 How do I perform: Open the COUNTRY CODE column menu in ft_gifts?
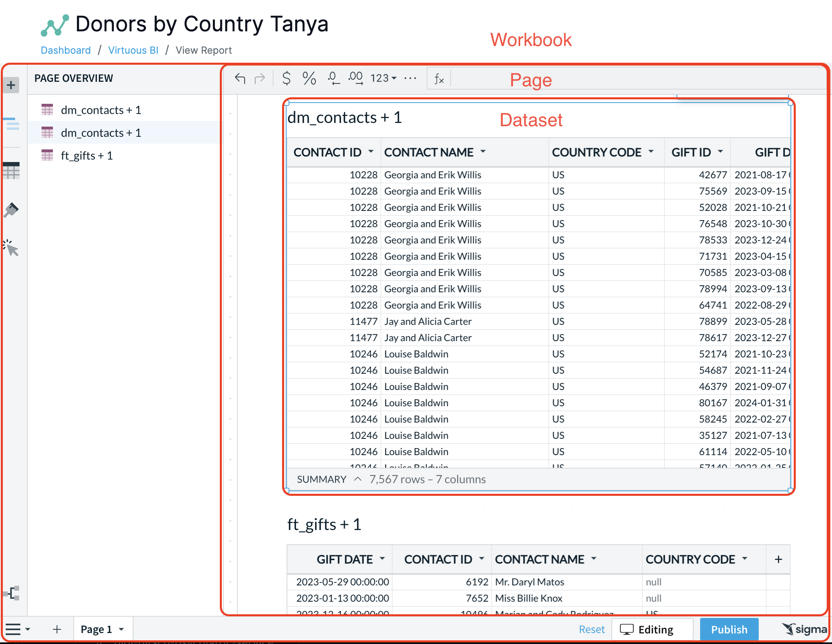coord(744,559)
